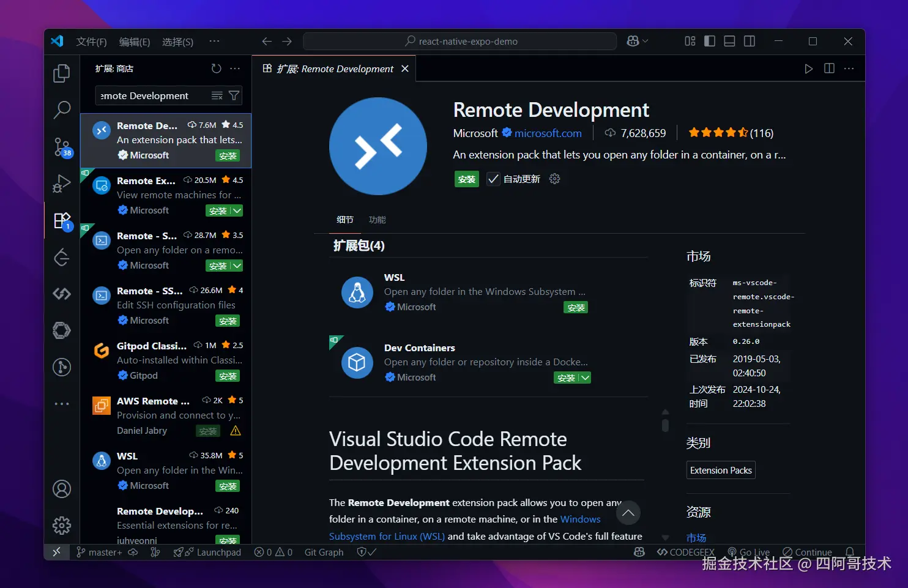The height and width of the screenshot is (588, 908).
Task: Clear extensions search results icon
Action: click(217, 95)
